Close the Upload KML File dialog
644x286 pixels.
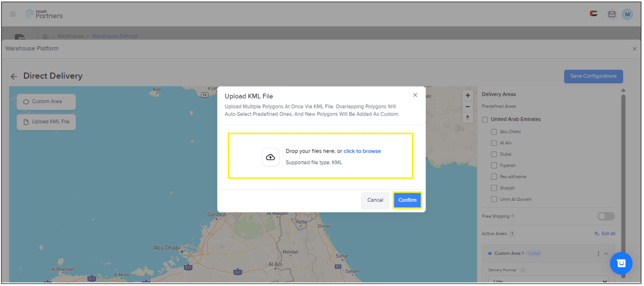(x=415, y=95)
